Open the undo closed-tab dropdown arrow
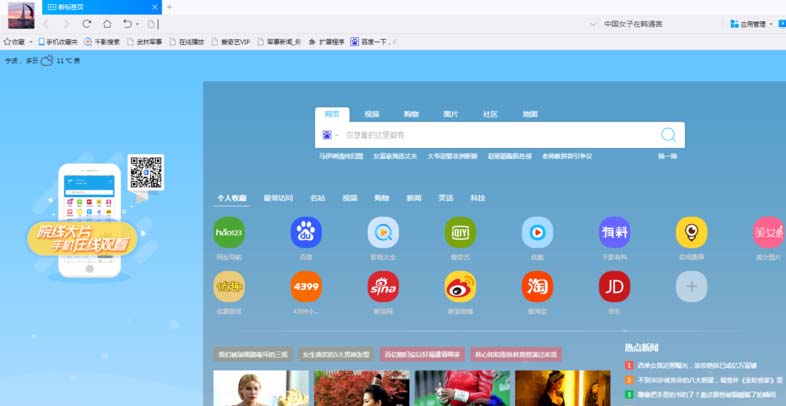Screen dimensions: 786x406 coord(137,23)
